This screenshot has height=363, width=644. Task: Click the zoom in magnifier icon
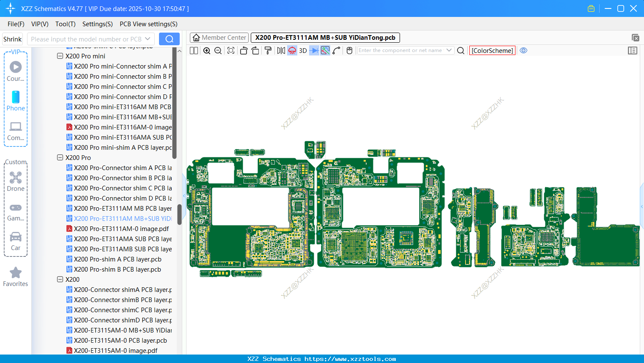[x=207, y=51]
